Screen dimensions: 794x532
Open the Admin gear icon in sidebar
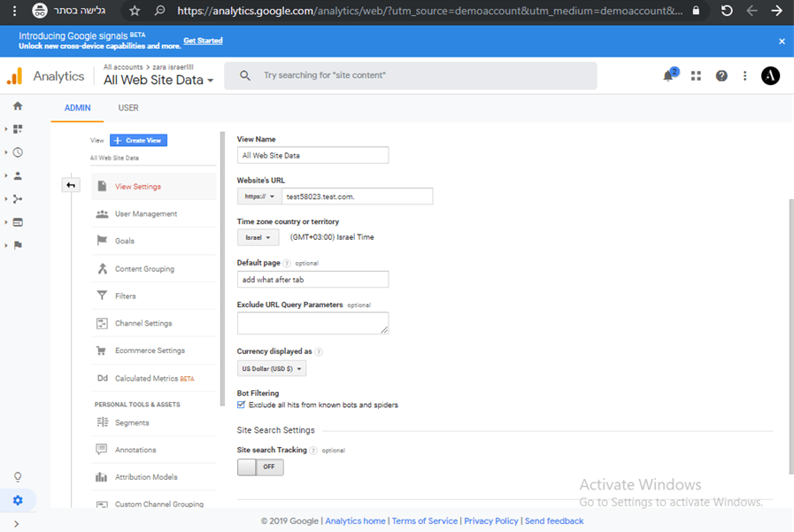click(18, 500)
